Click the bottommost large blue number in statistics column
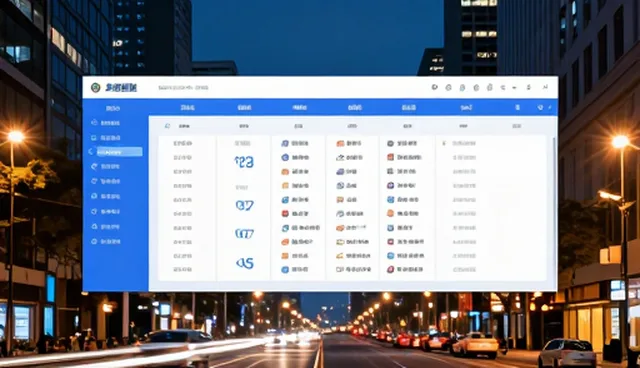This screenshot has width=640, height=368. coord(245,263)
